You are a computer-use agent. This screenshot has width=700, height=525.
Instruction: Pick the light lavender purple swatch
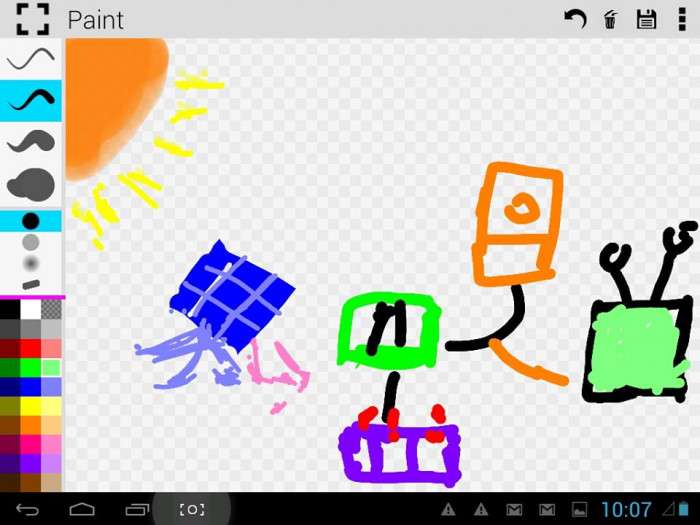click(x=52, y=463)
